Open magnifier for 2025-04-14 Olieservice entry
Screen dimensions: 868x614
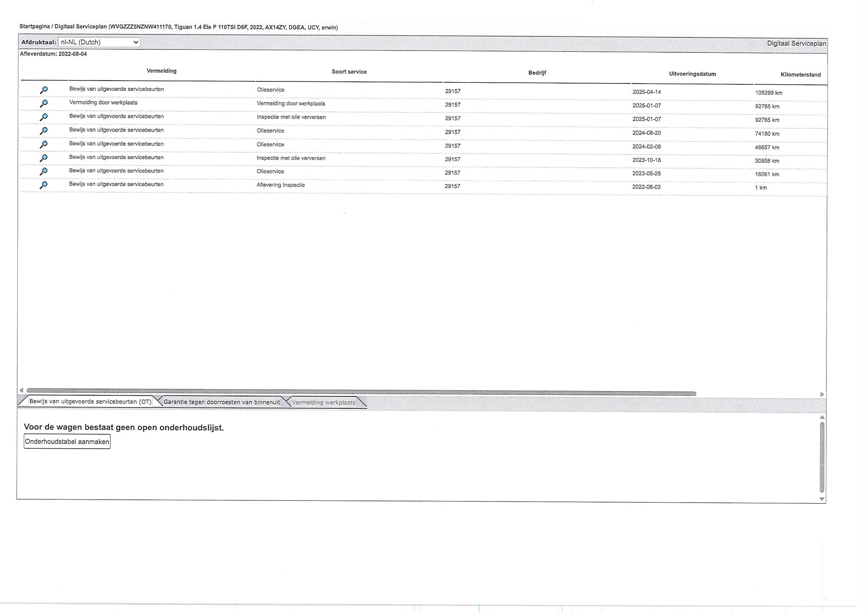[44, 90]
